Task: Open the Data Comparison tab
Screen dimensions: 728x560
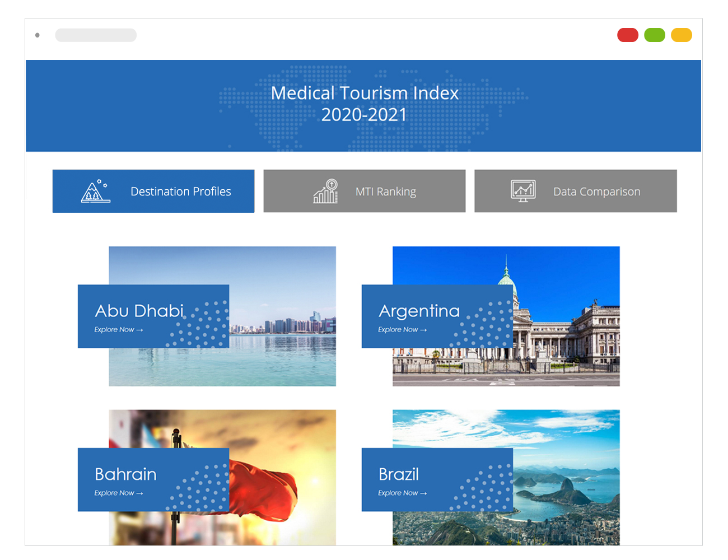Action: (596, 192)
